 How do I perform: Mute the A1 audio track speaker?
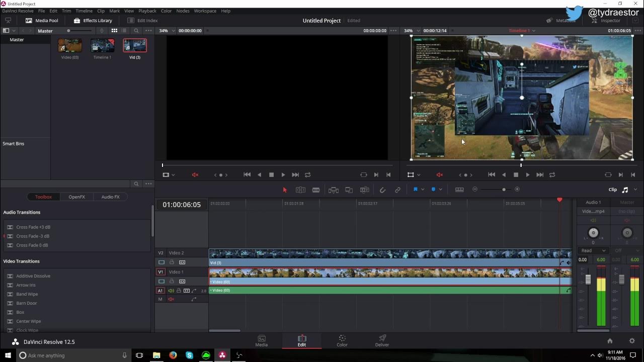[x=171, y=291]
